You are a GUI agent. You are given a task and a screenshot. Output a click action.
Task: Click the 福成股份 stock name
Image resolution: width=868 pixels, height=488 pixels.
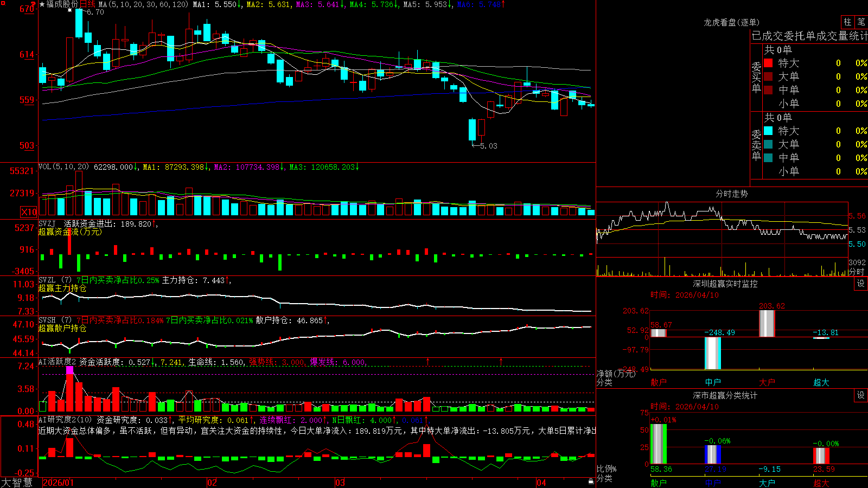[x=62, y=4]
